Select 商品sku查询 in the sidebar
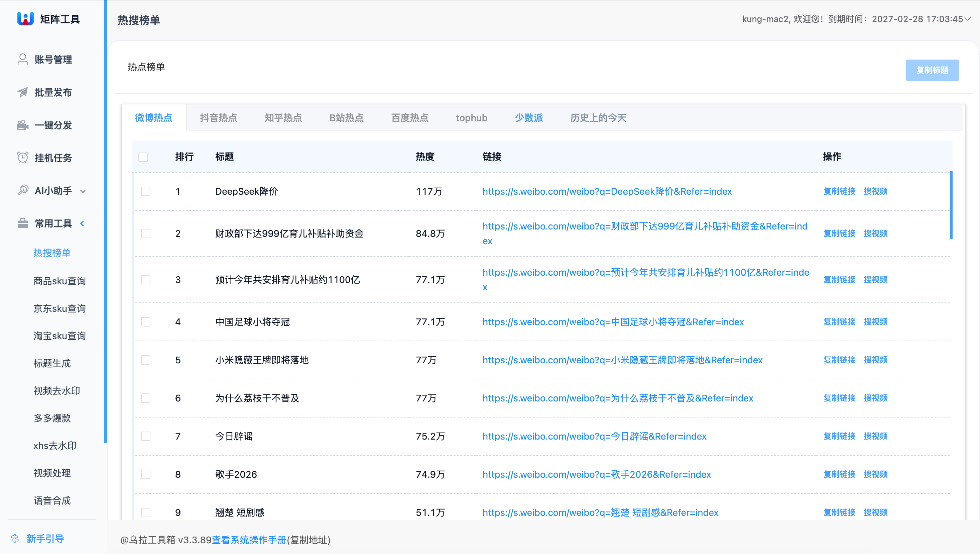Viewport: 980px width, 554px height. 59,281
